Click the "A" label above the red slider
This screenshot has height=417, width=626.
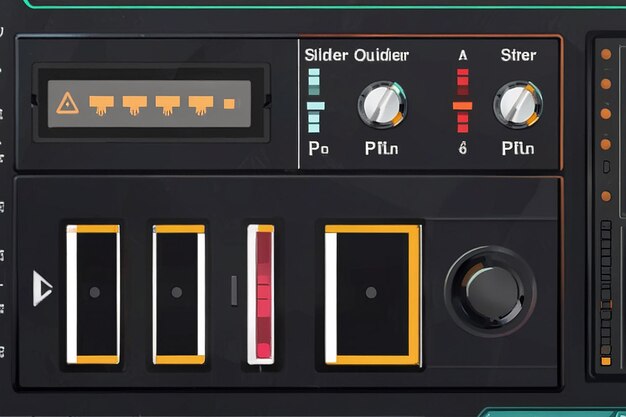coord(463,55)
